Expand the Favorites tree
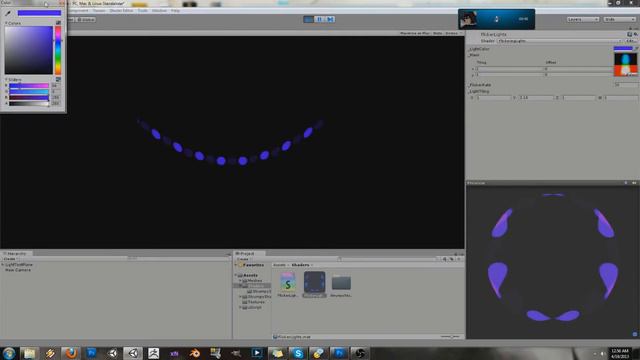 [236, 265]
